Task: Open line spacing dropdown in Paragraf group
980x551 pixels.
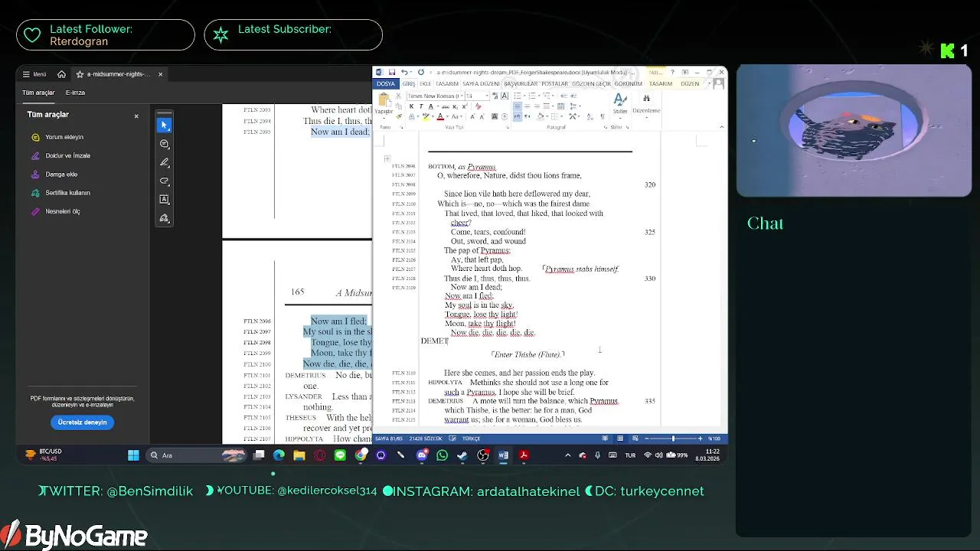Action: (575, 106)
